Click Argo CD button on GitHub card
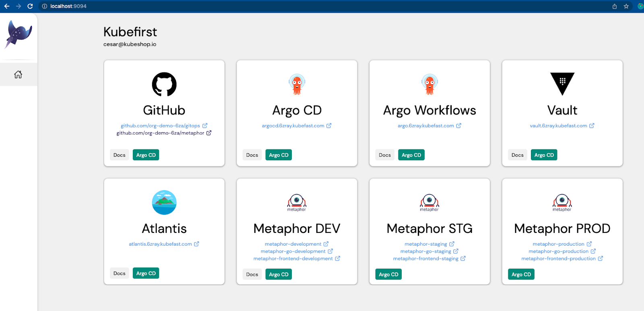The image size is (644, 311). point(146,155)
